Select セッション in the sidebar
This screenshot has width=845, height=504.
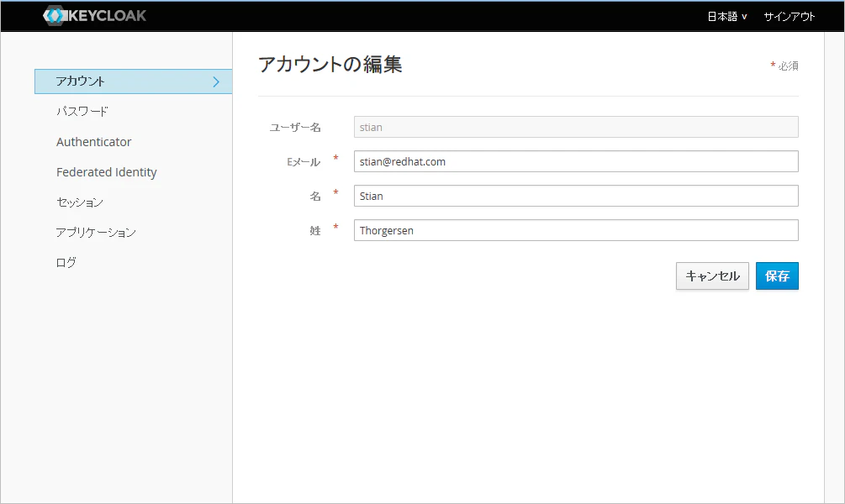tap(80, 202)
